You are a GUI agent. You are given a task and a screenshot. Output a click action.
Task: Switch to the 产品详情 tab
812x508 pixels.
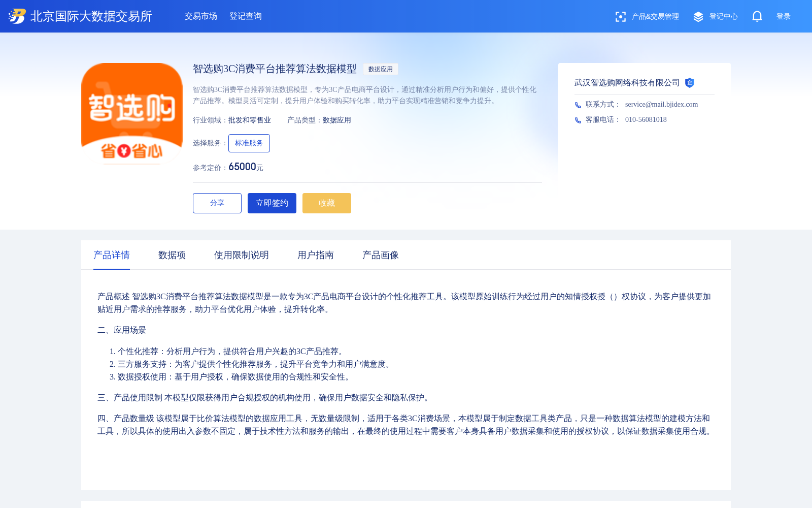[112, 255]
